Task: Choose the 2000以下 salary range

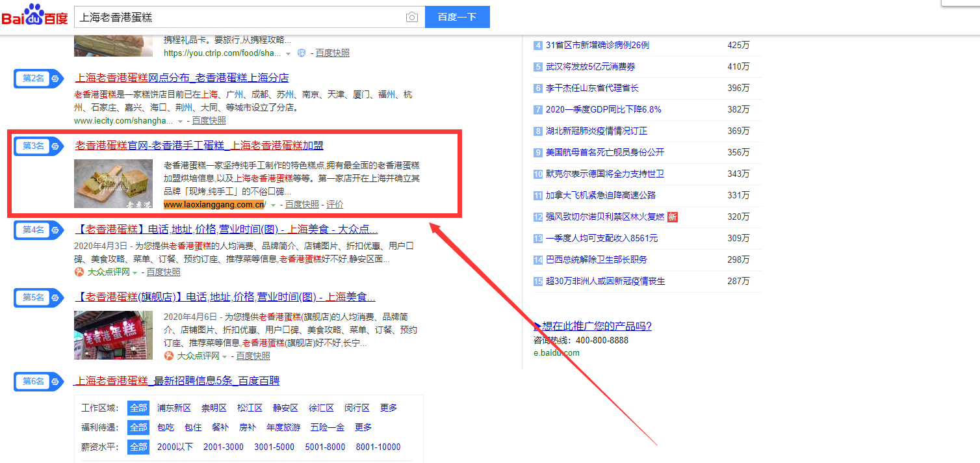Action: tap(175, 447)
